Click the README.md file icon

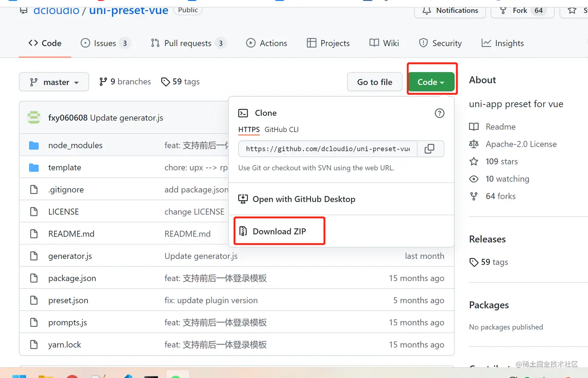pyautogui.click(x=34, y=234)
